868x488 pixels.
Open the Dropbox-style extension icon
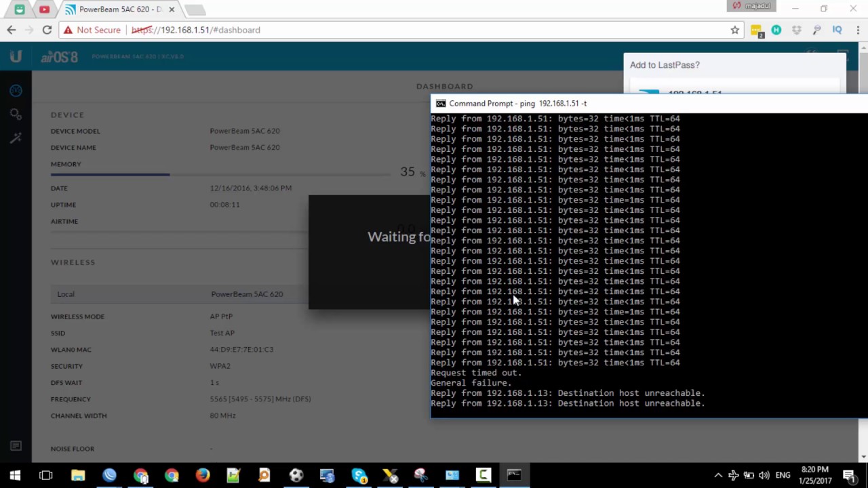(797, 30)
